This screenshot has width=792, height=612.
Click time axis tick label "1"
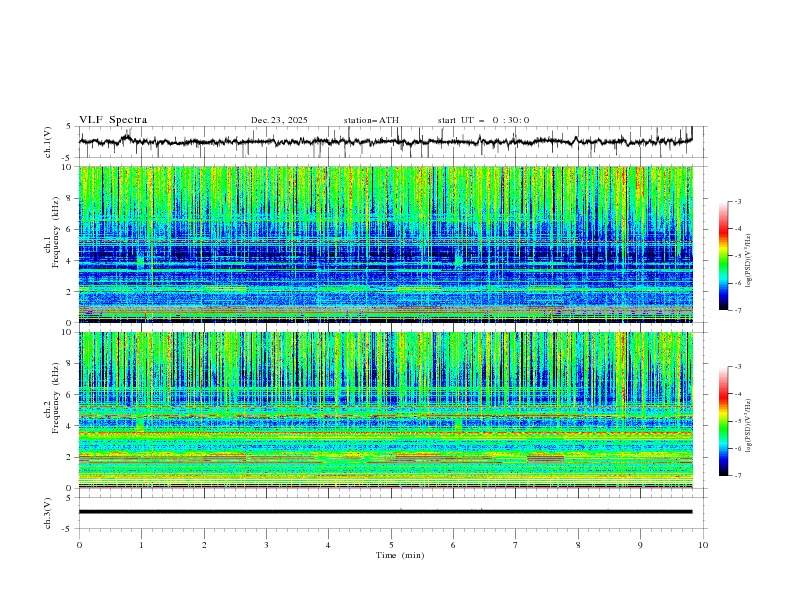tap(141, 545)
